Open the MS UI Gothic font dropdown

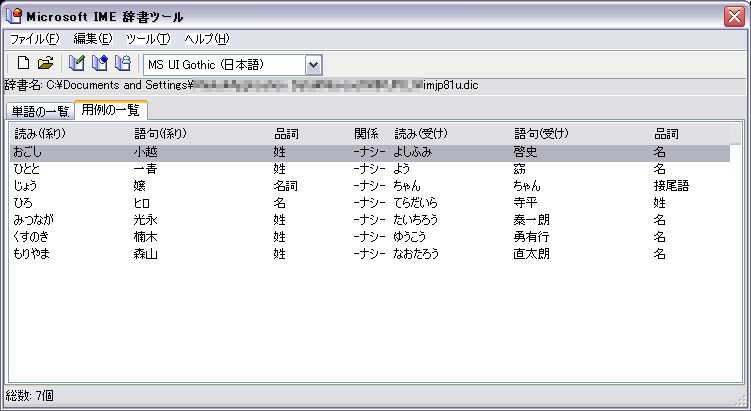tap(313, 64)
